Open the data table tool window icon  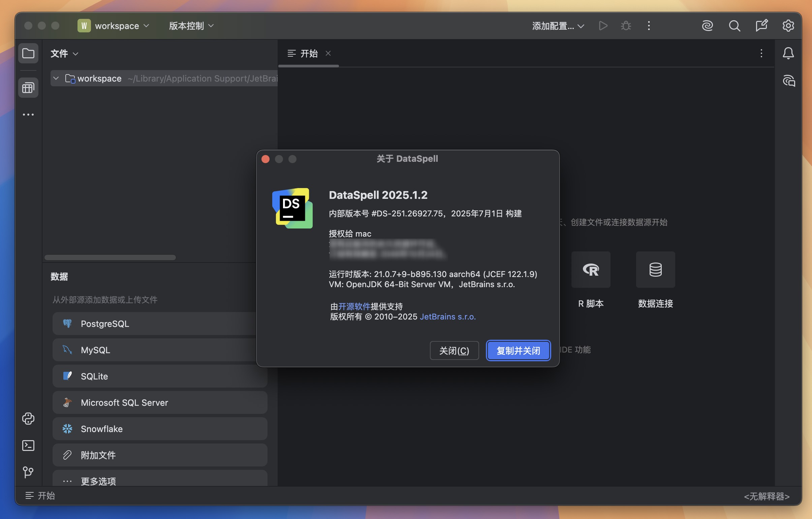coord(28,88)
